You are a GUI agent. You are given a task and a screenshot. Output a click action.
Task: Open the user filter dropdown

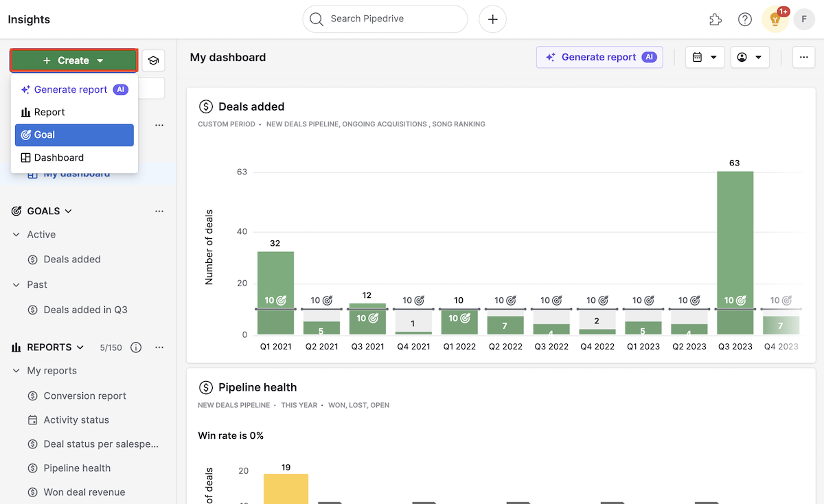tap(750, 57)
